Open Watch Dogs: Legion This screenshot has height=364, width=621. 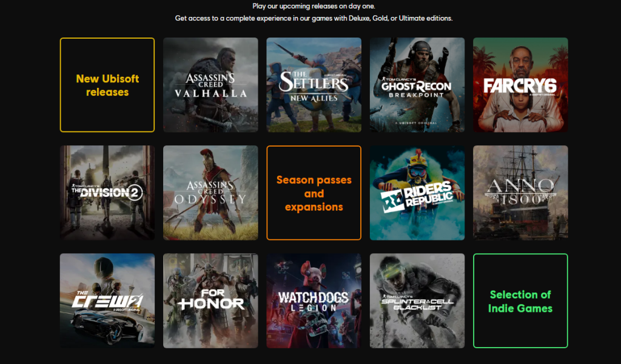tap(314, 301)
